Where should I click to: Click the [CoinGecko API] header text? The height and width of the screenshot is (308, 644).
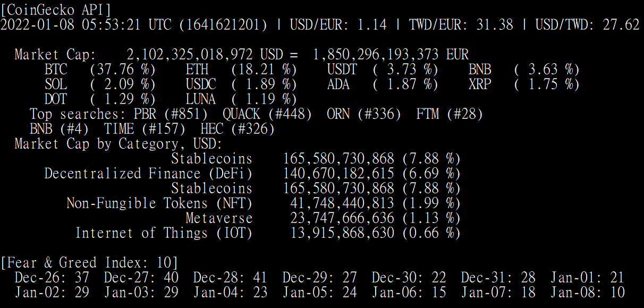pos(56,10)
